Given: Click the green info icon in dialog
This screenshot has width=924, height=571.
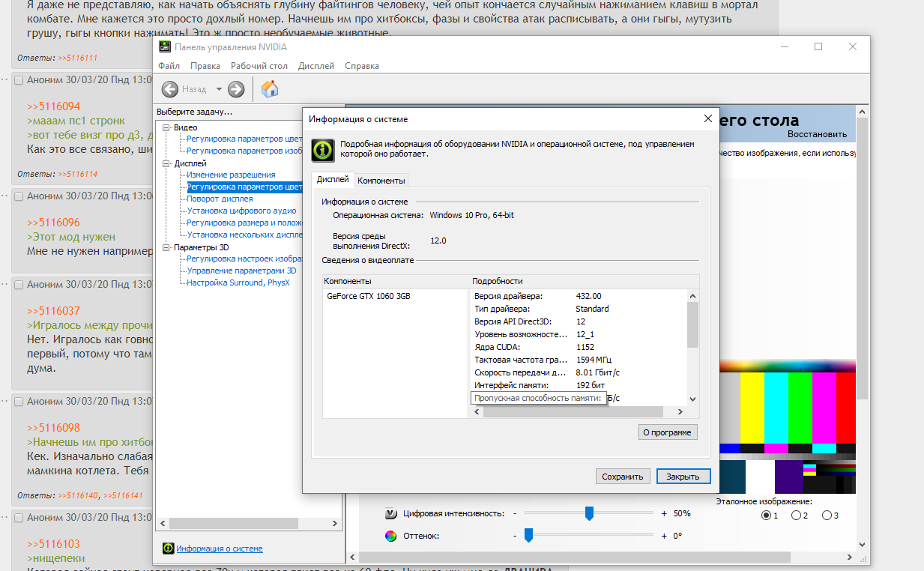Looking at the screenshot, I should pos(323,150).
